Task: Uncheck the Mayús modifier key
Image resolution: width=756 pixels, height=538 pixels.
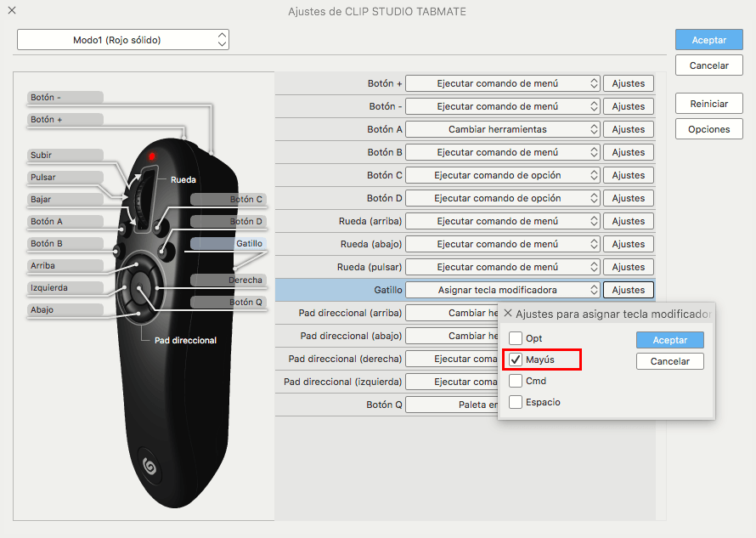Action: pos(515,359)
